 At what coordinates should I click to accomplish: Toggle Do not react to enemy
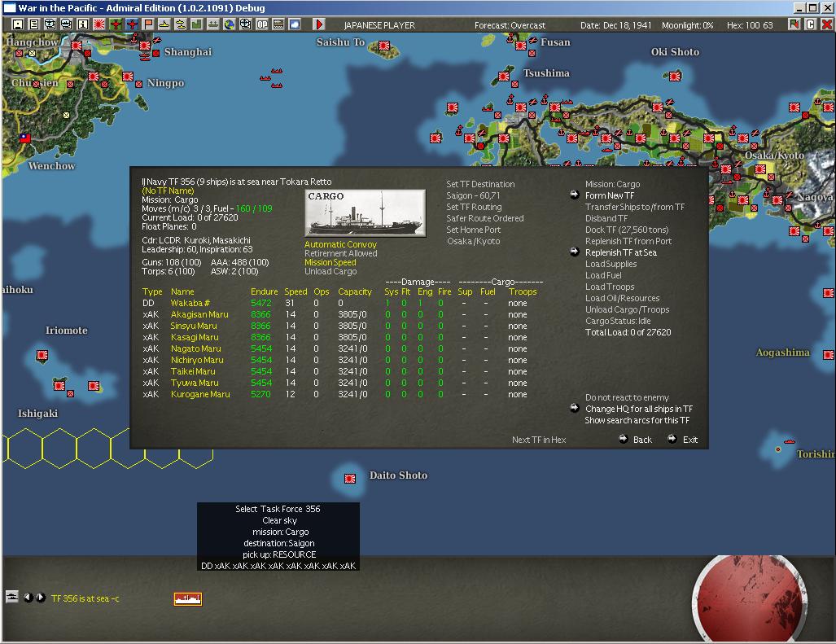(x=627, y=397)
